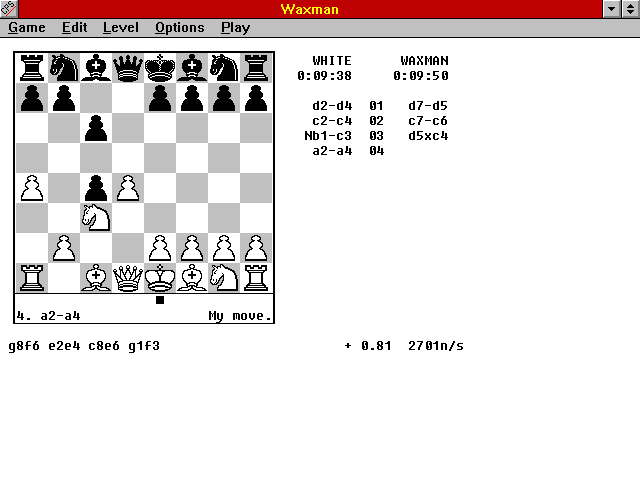
Task: Click the 'My move.' status text
Action: pos(240,316)
